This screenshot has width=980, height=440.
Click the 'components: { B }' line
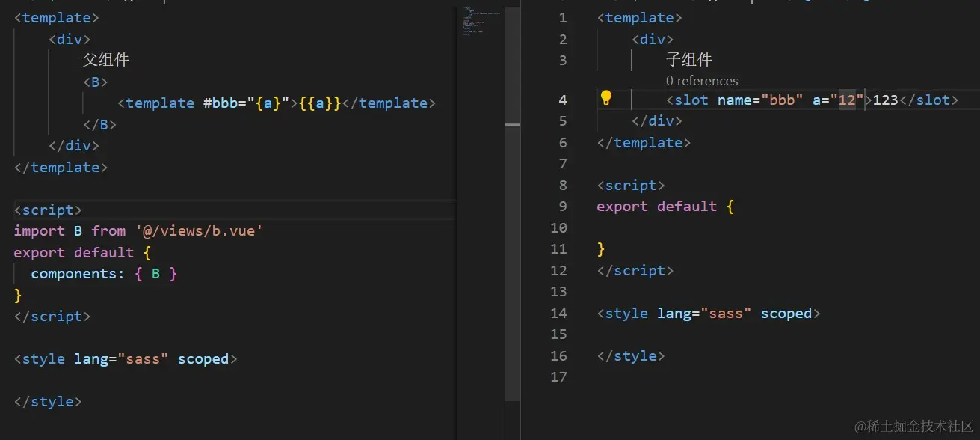pyautogui.click(x=104, y=274)
